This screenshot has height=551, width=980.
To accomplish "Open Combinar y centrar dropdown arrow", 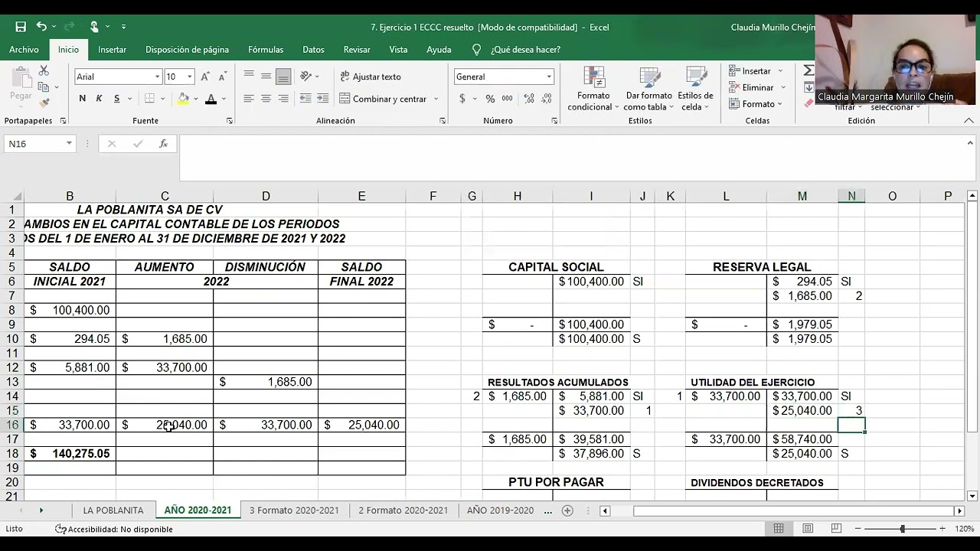I will 436,99.
